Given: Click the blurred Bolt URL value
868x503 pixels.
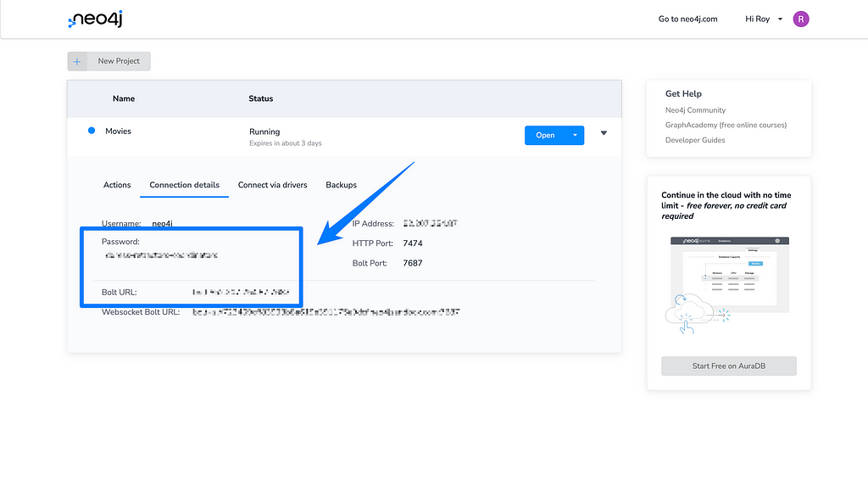Looking at the screenshot, I should 241,292.
